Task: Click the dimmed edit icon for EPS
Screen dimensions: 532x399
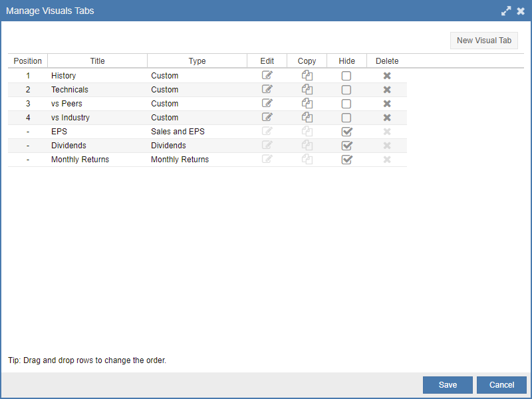Action: tap(267, 130)
